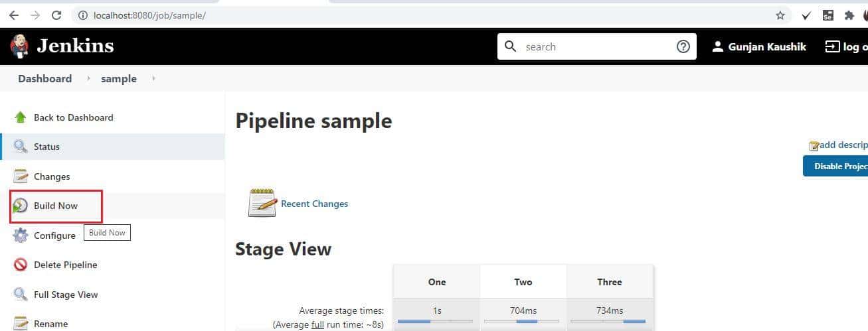Click the browser back arrow

(14, 15)
